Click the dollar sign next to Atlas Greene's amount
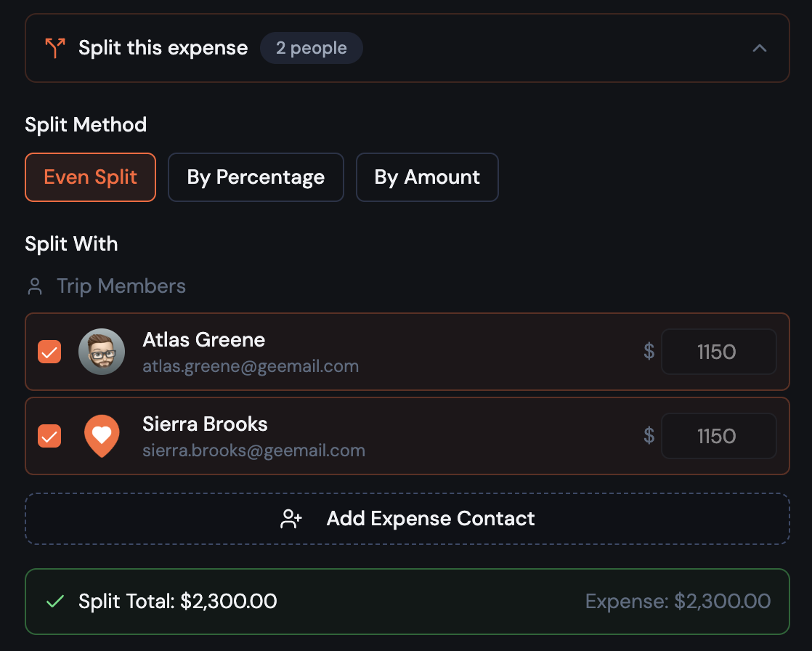The height and width of the screenshot is (651, 812). pos(649,352)
